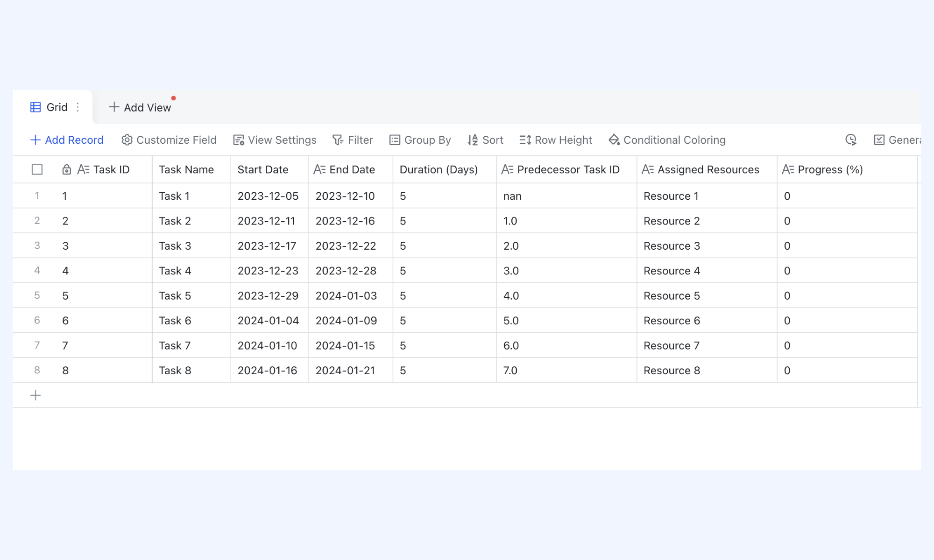Select cell 'Resource 1'
The image size is (934, 560).
[707, 196]
